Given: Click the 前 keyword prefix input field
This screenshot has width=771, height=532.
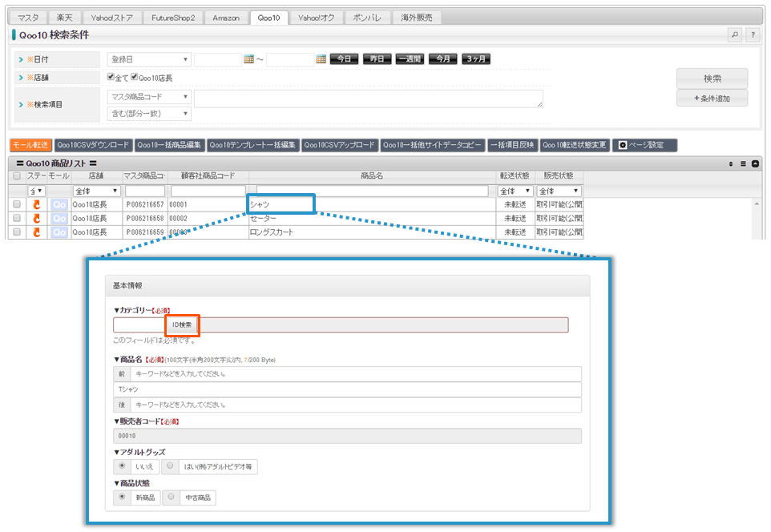Looking at the screenshot, I should coord(356,373).
